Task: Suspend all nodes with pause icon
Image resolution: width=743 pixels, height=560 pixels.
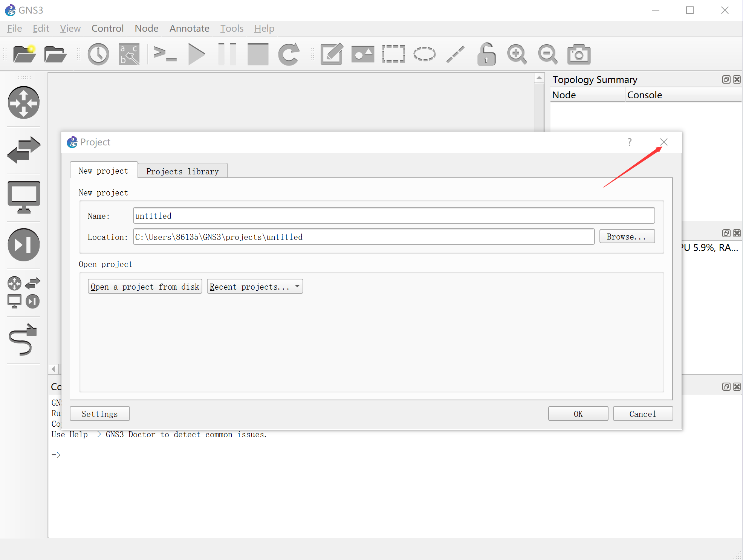Action: pyautogui.click(x=227, y=54)
